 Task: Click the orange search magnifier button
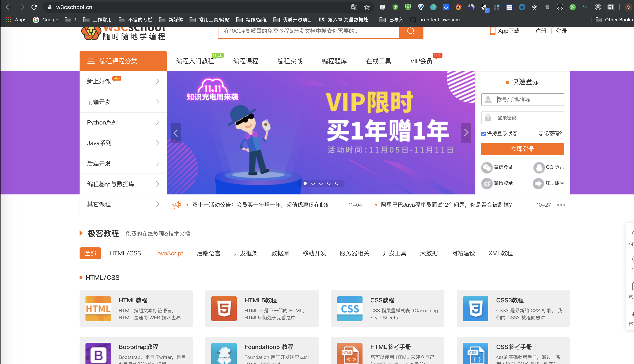[411, 31]
